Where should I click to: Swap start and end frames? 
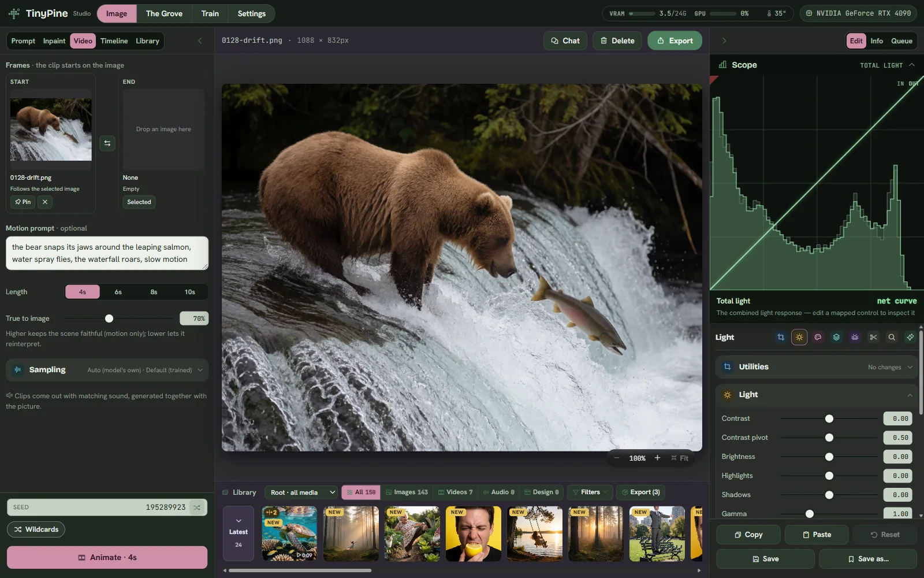coord(107,143)
